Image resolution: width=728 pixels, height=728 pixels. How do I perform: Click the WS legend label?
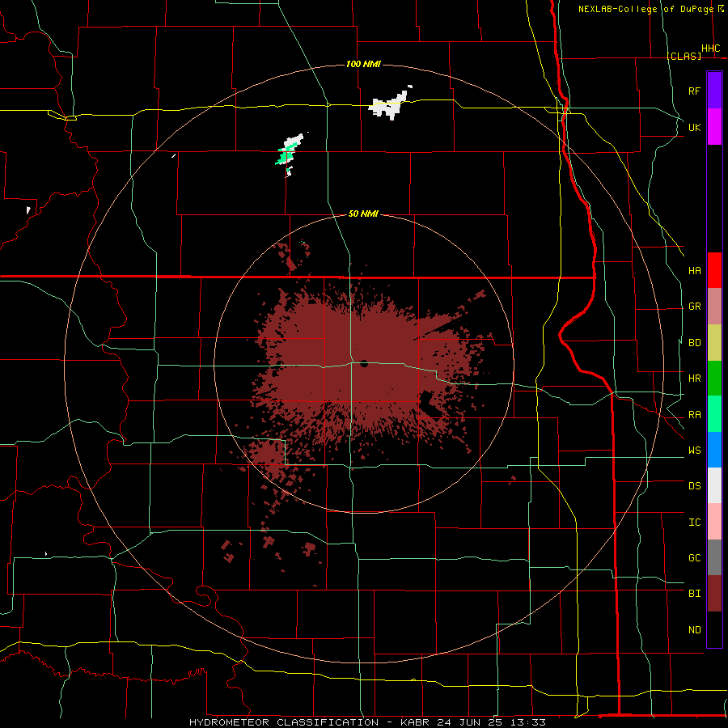click(694, 451)
